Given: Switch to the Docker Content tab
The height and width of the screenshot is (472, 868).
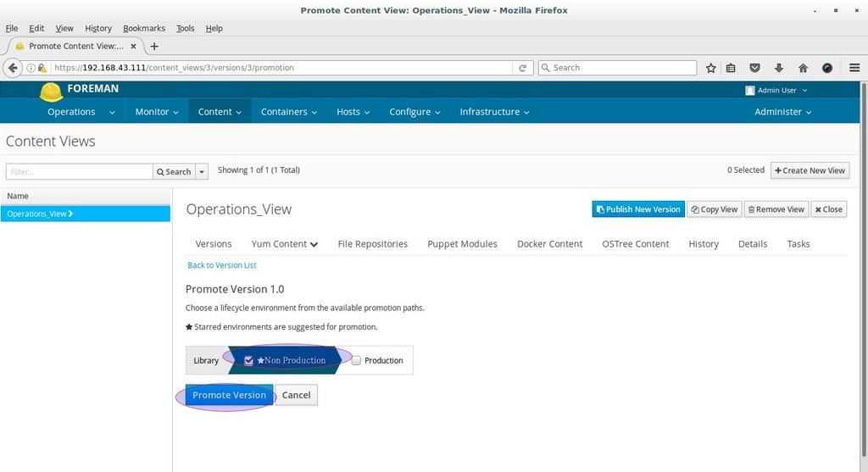Looking at the screenshot, I should [549, 244].
